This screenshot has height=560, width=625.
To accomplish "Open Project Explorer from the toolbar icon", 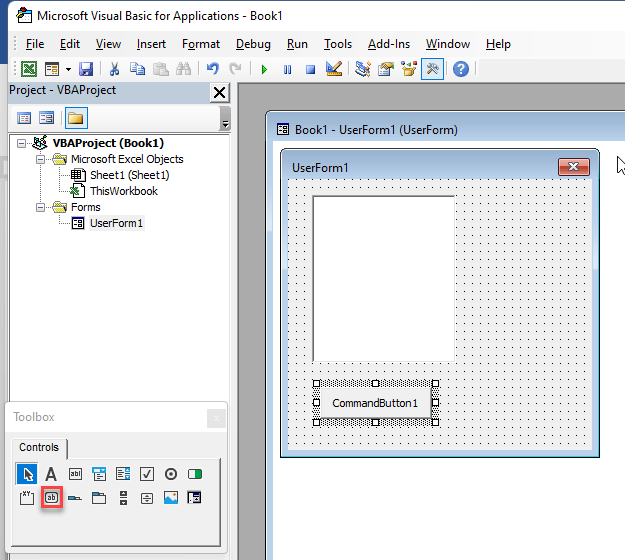I will point(363,69).
